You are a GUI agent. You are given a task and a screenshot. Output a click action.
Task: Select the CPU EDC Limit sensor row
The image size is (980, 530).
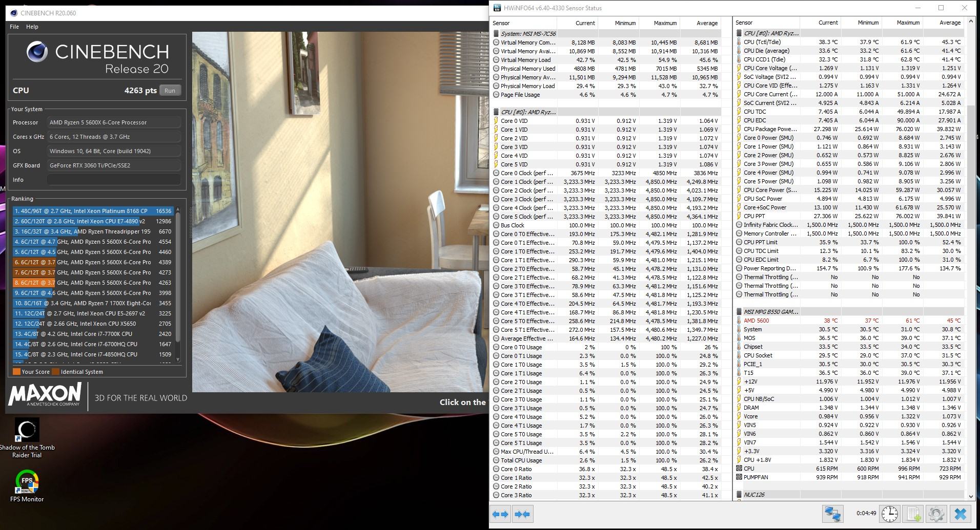click(849, 260)
